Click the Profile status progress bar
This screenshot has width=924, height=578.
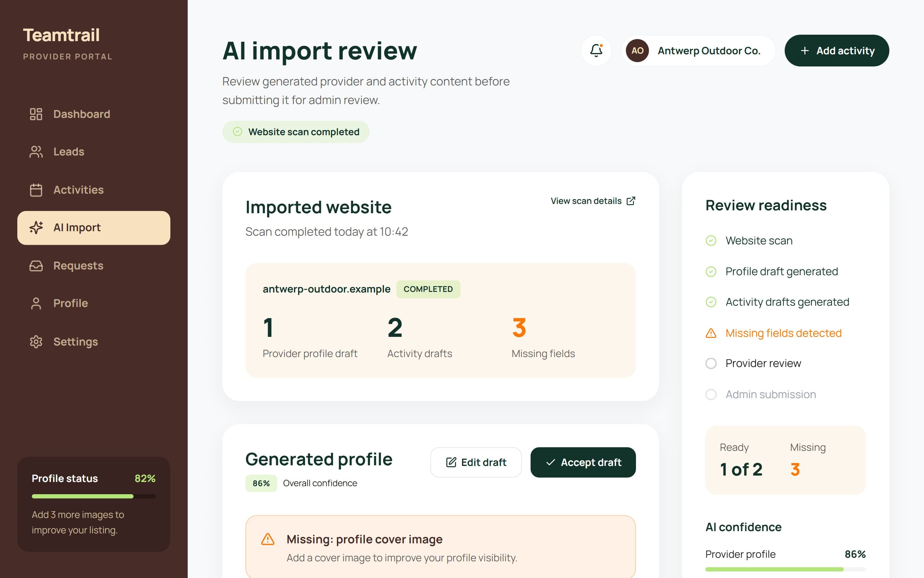click(x=94, y=496)
